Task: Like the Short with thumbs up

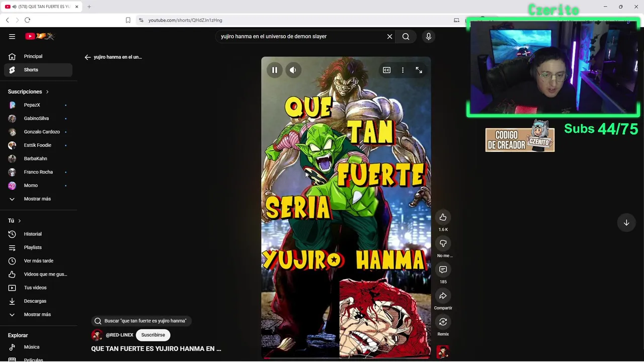Action: [x=443, y=217]
